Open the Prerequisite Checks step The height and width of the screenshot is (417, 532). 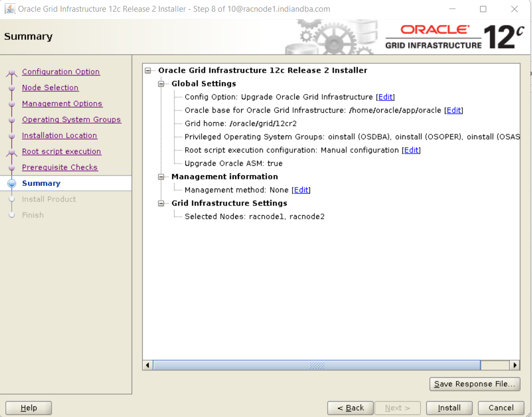click(60, 167)
